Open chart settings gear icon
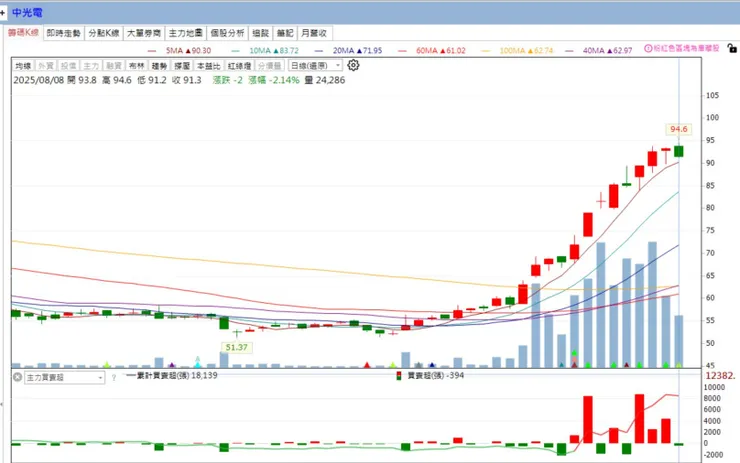Viewport: 740px width, 463px height. pyautogui.click(x=353, y=65)
